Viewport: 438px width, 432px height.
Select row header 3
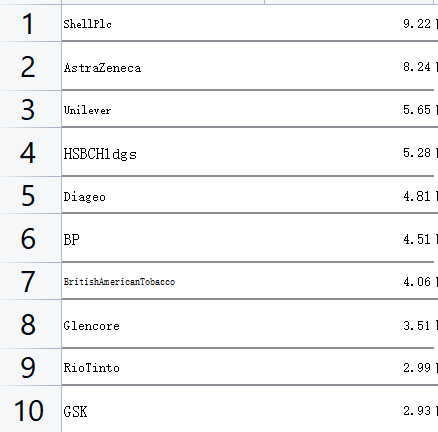pos(31,109)
